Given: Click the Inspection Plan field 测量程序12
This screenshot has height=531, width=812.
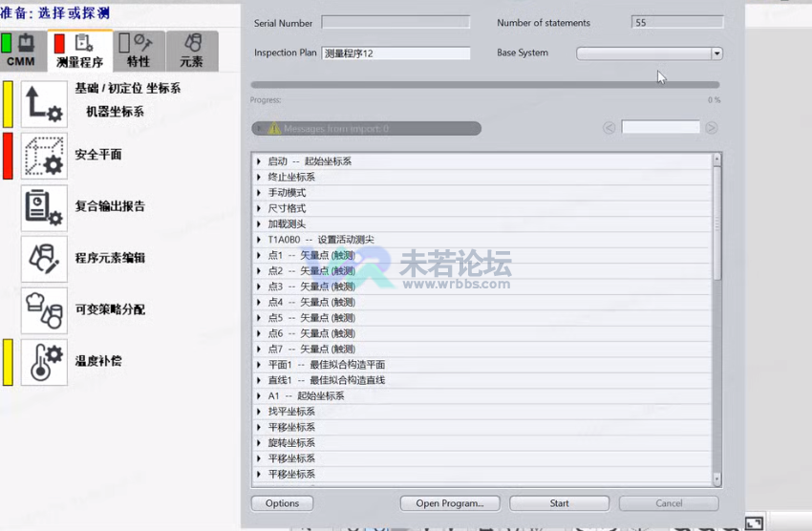Looking at the screenshot, I should pyautogui.click(x=395, y=53).
